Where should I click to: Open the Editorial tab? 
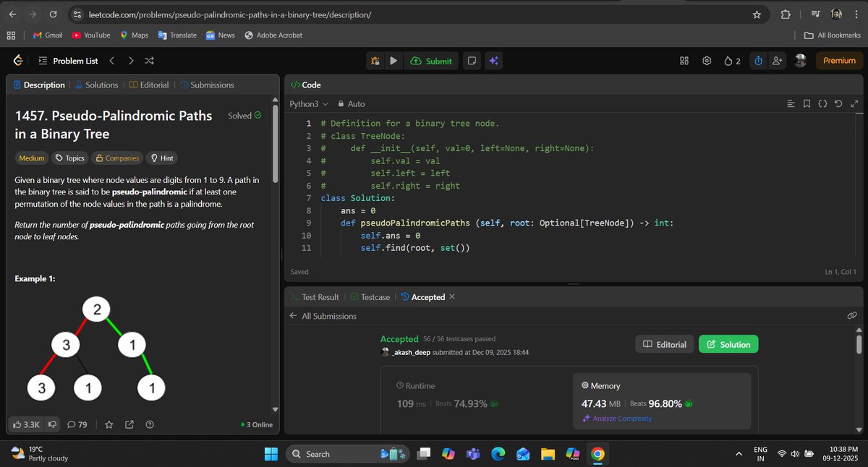click(x=149, y=85)
